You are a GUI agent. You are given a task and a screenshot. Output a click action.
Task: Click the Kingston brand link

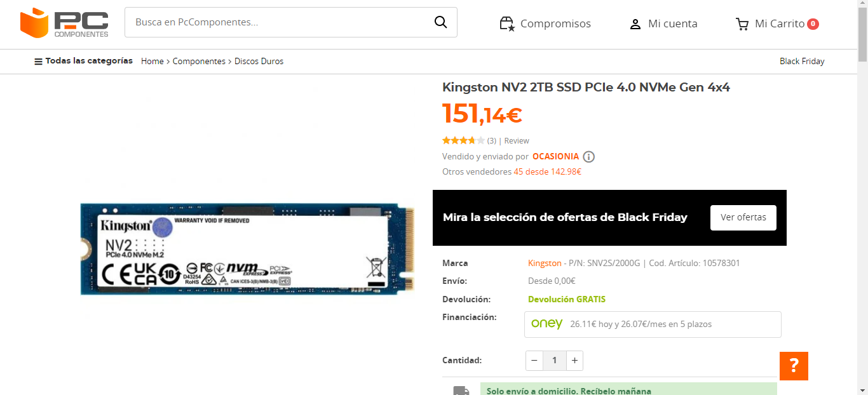(x=545, y=263)
